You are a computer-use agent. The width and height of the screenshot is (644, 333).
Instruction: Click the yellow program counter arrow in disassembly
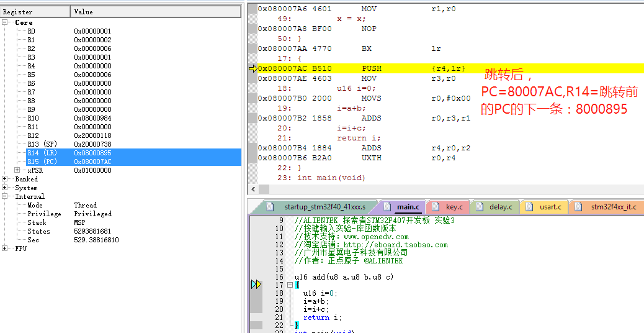point(253,68)
